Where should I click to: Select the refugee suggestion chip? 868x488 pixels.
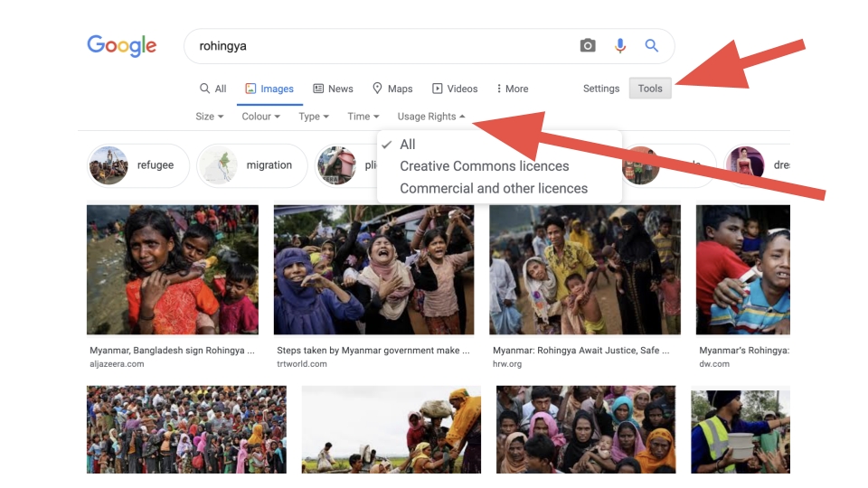tap(138, 165)
